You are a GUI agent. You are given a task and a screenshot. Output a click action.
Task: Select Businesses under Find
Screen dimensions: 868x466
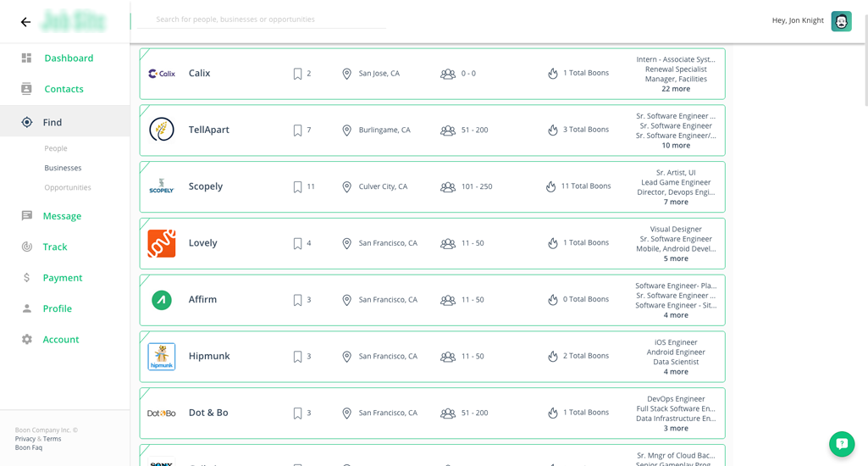64,168
